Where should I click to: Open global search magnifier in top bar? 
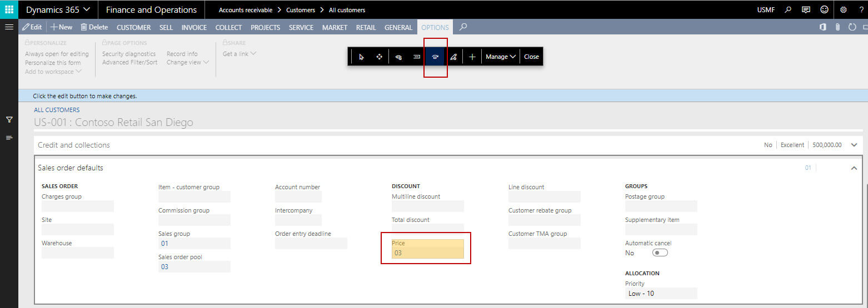pos(788,10)
